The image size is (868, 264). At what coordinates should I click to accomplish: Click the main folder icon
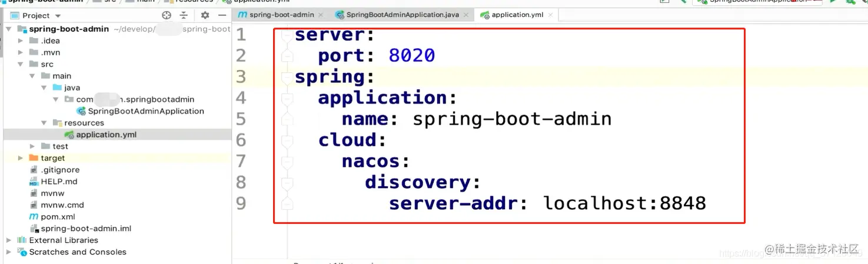point(45,76)
